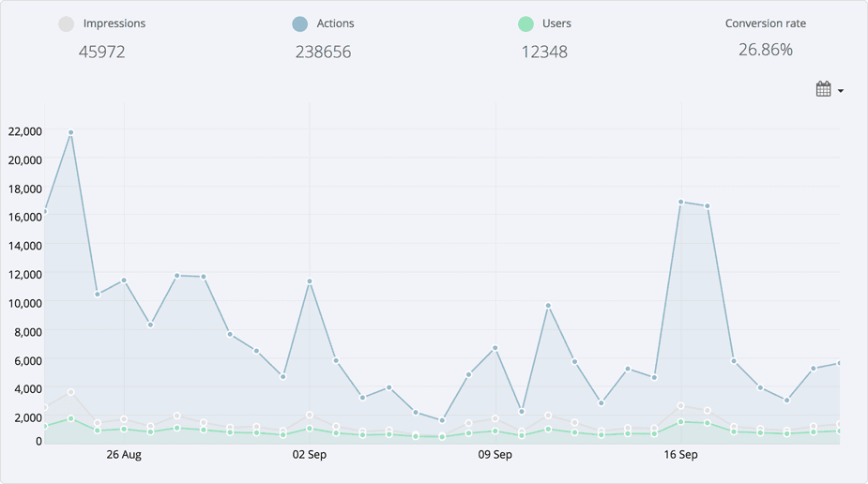Click the 22,000 y-axis label

click(x=25, y=131)
